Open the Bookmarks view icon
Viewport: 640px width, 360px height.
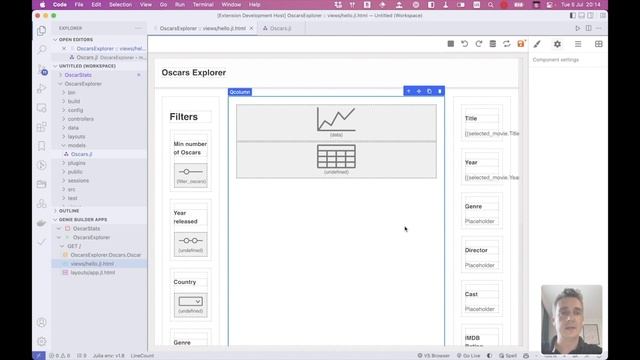coord(42,146)
